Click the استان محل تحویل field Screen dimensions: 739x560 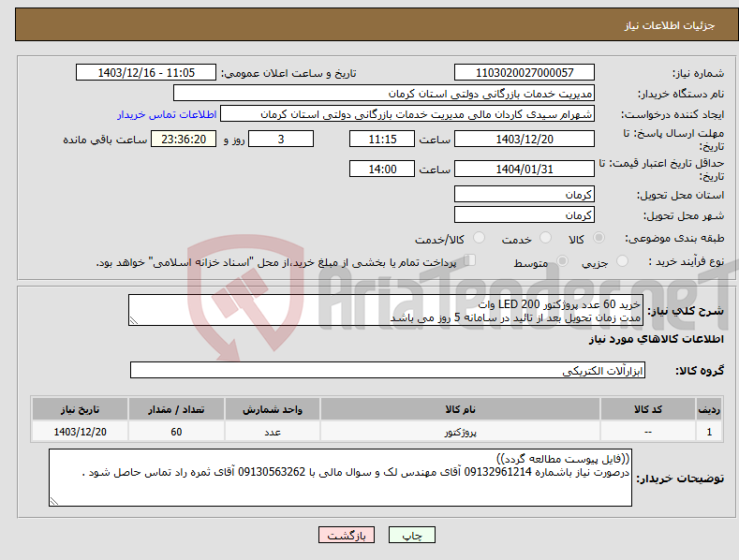(525, 194)
